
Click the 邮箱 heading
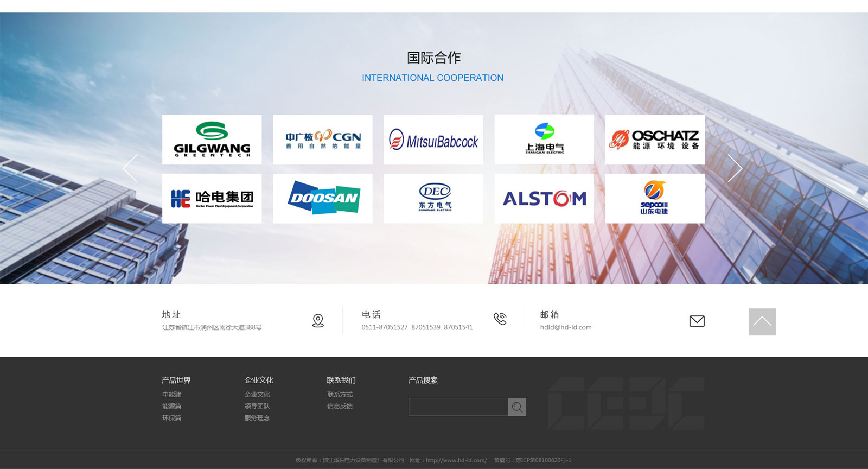click(550, 314)
